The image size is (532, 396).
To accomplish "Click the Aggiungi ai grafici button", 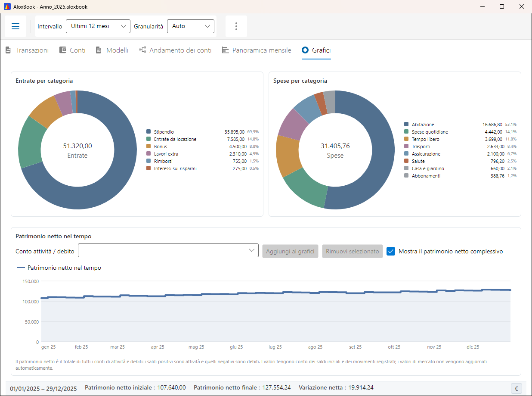I will [290, 251].
